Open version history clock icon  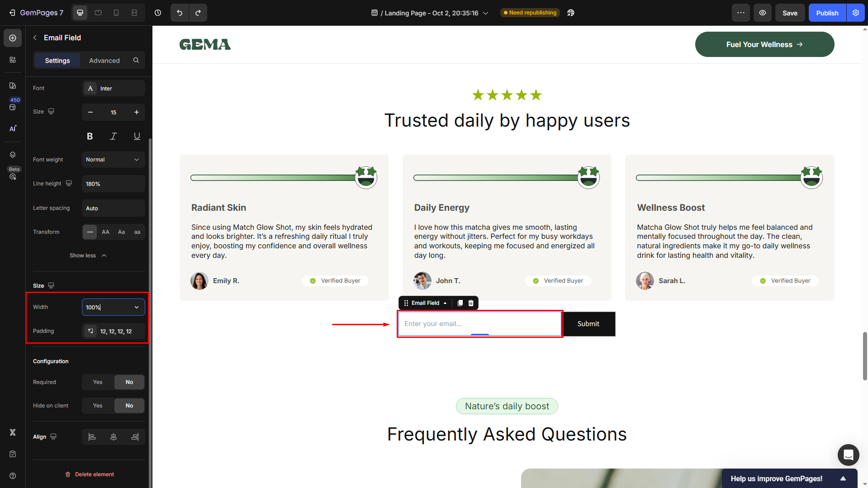(158, 13)
